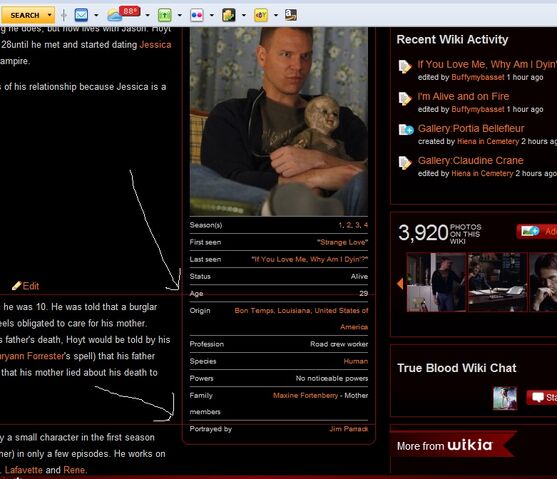Click the red Add photo button
Image resolution: width=557 pixels, height=479 pixels.
pyautogui.click(x=537, y=232)
